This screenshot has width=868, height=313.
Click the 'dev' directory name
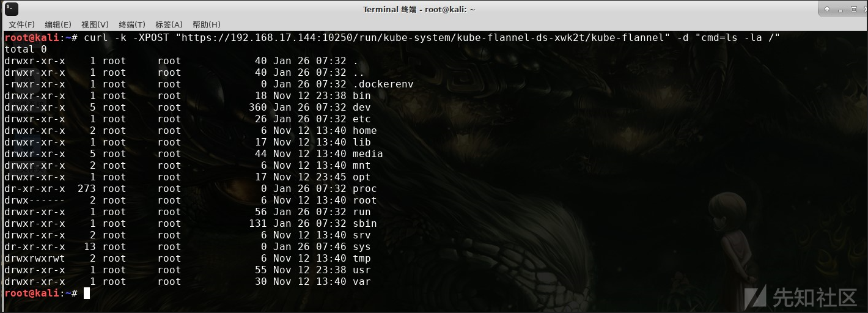tap(362, 108)
